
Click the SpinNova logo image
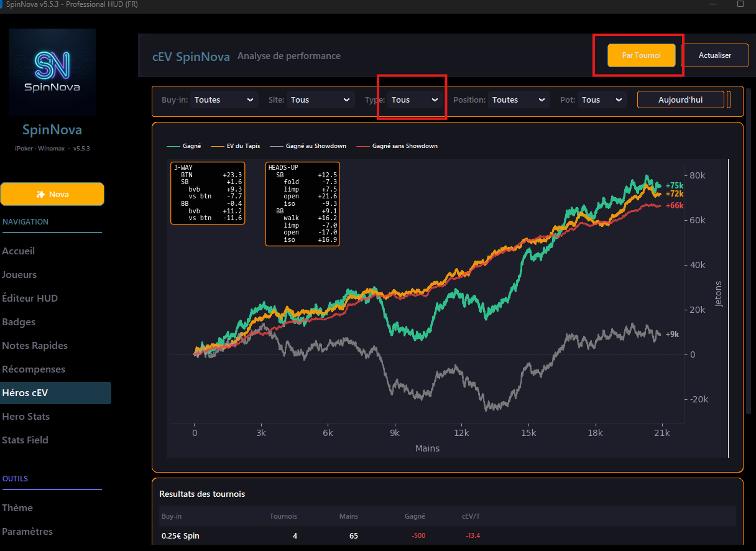point(52,72)
